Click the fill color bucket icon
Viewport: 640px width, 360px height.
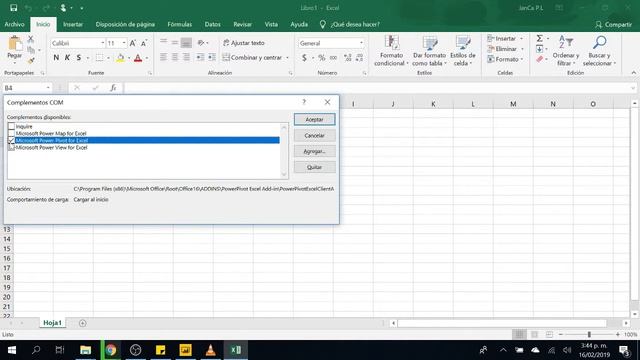tap(120, 58)
